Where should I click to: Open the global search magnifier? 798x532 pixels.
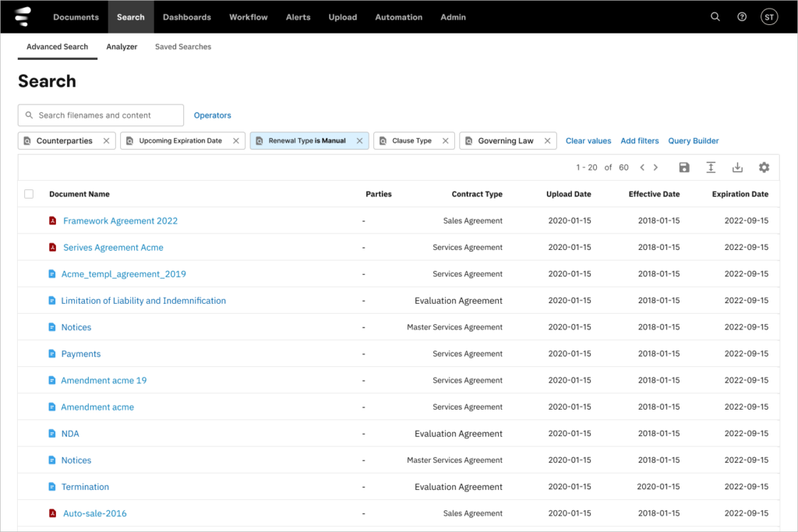point(715,16)
